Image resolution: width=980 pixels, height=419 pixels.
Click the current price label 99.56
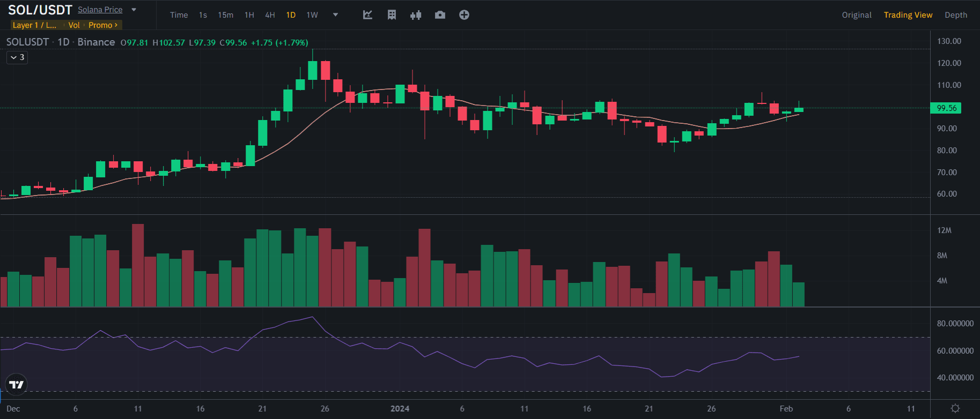click(x=946, y=108)
